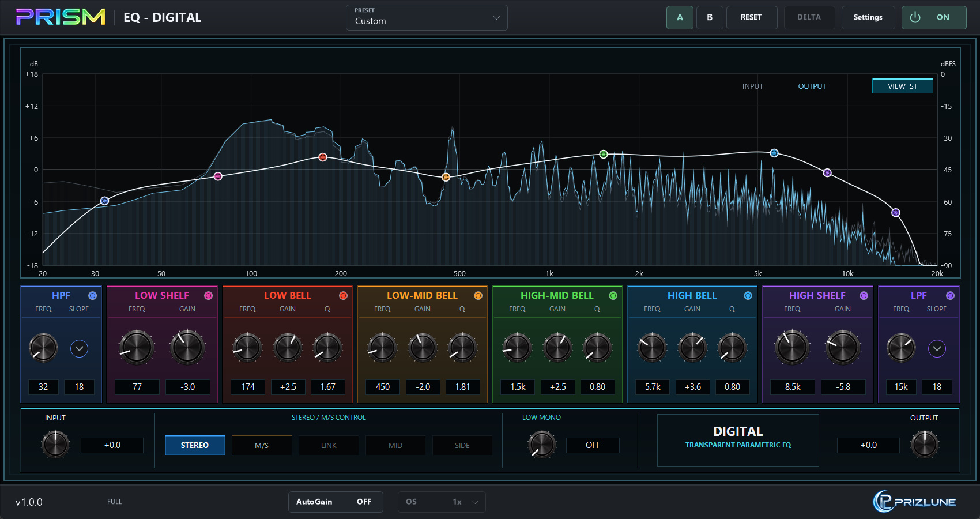The image size is (980, 519).
Task: Click the High-Mid Bell Q knob
Action: coord(597,348)
